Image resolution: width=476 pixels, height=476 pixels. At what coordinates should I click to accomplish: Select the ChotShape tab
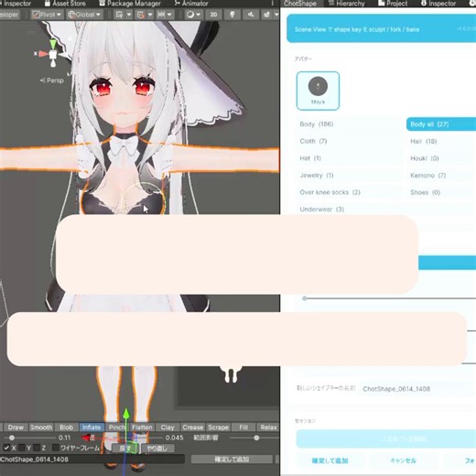pyautogui.click(x=300, y=4)
